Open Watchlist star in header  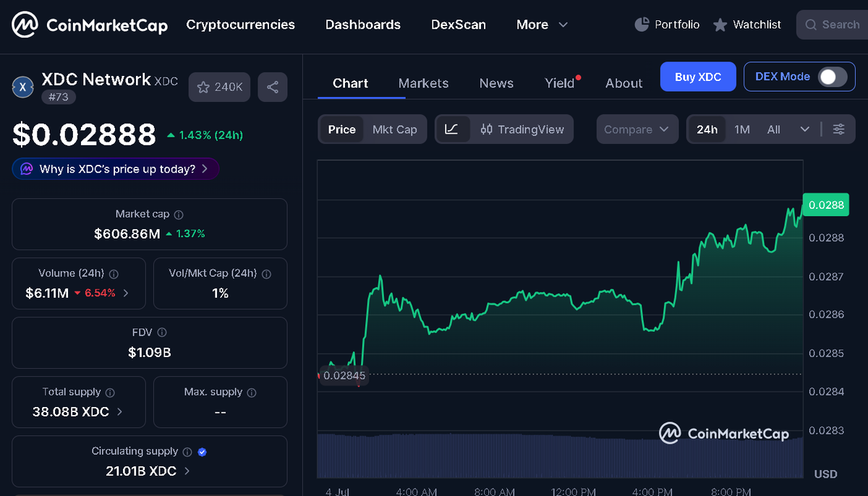720,25
